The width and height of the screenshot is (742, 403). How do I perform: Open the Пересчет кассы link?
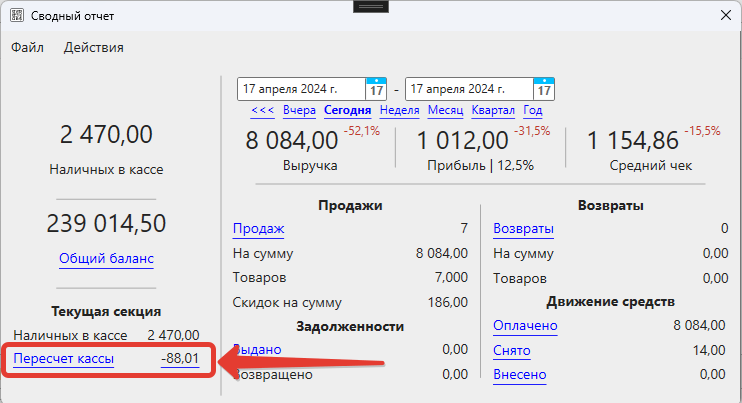[x=63, y=359]
